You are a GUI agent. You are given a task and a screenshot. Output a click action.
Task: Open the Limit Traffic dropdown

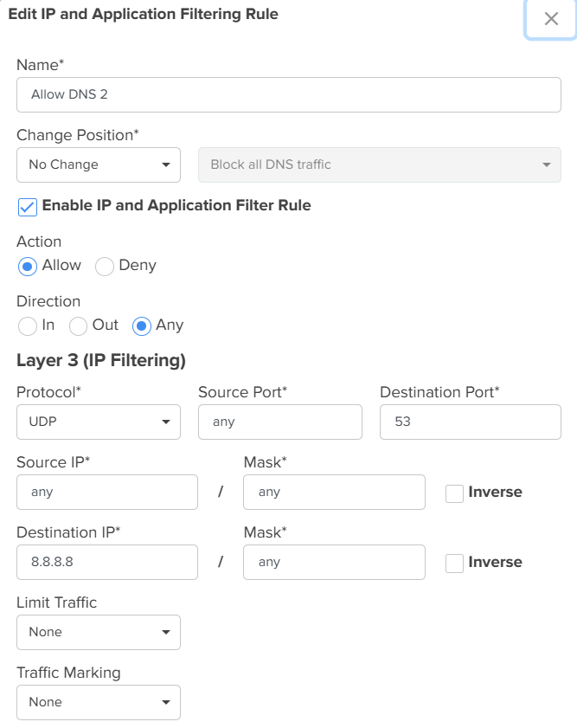tap(98, 632)
